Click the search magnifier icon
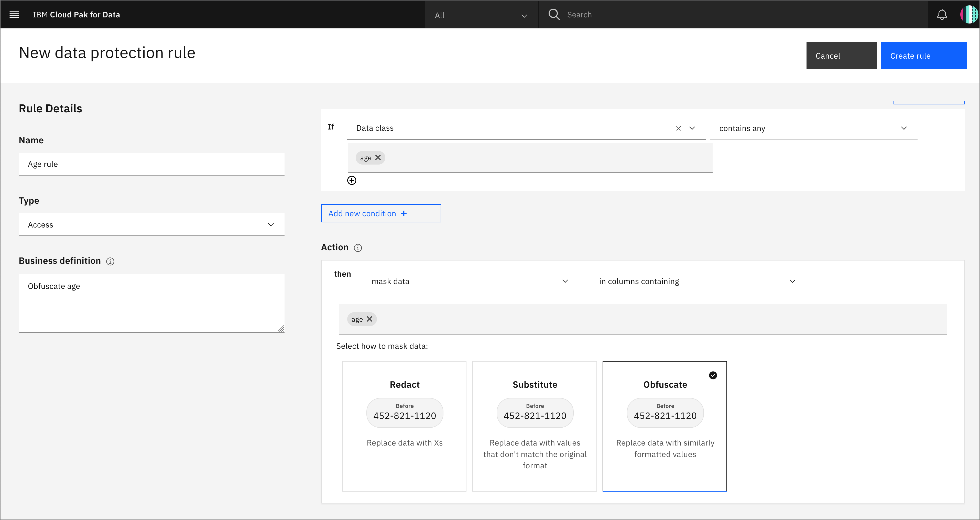The image size is (980, 520). pos(555,14)
